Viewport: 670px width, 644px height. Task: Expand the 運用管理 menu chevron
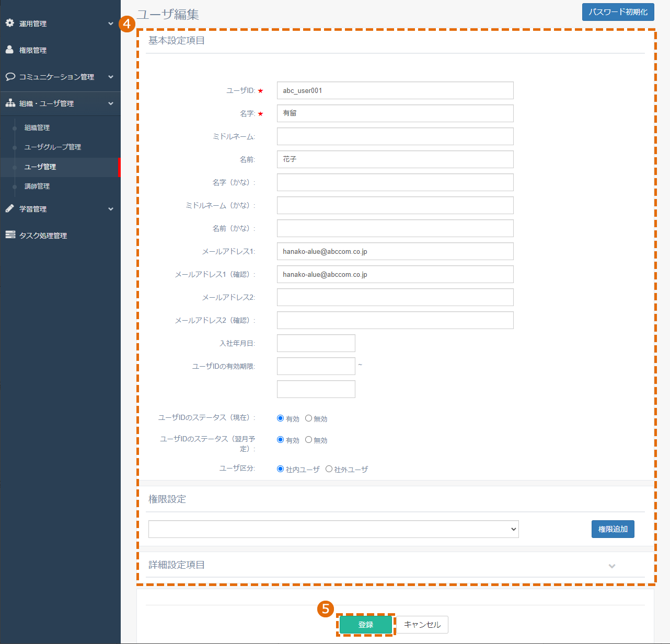111,24
